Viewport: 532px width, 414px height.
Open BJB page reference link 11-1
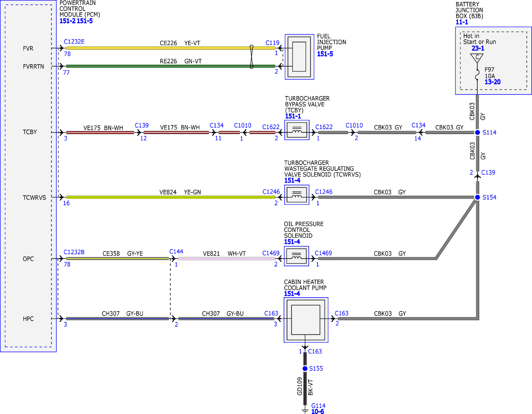(462, 22)
